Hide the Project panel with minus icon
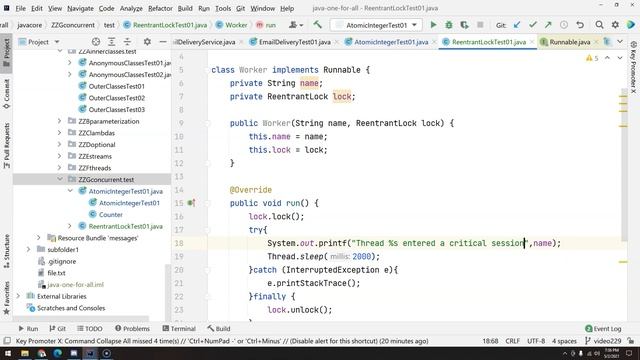Image resolution: width=640 pixels, height=360 pixels. [x=162, y=42]
